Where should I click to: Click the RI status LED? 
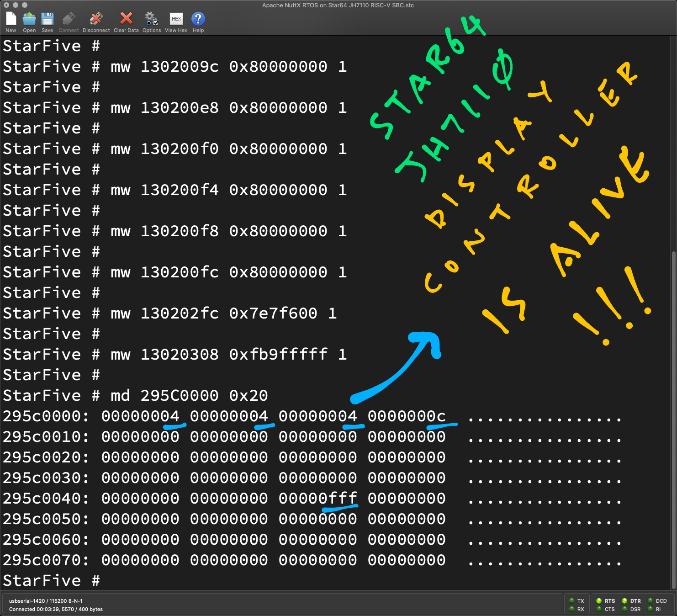point(650,609)
